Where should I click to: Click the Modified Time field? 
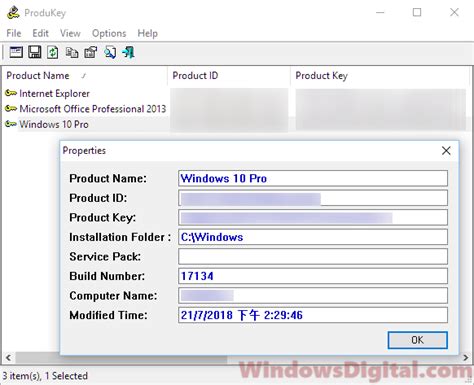click(313, 315)
